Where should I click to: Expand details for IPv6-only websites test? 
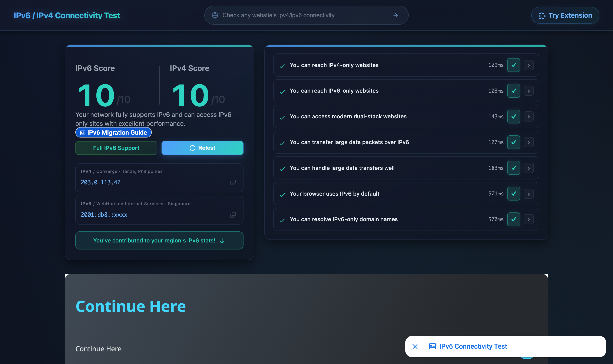[x=529, y=91]
